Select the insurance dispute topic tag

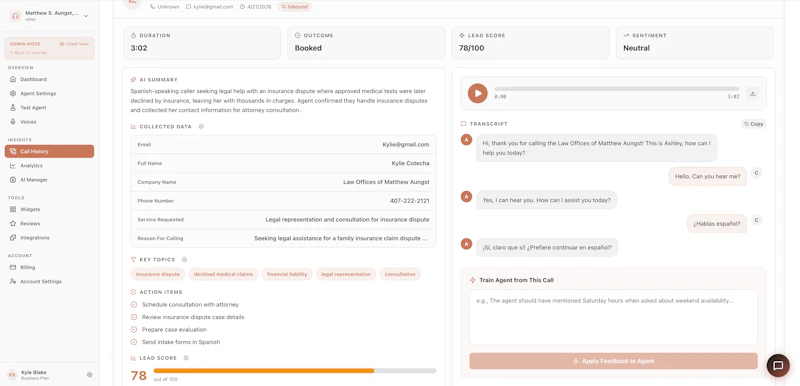[x=158, y=274]
